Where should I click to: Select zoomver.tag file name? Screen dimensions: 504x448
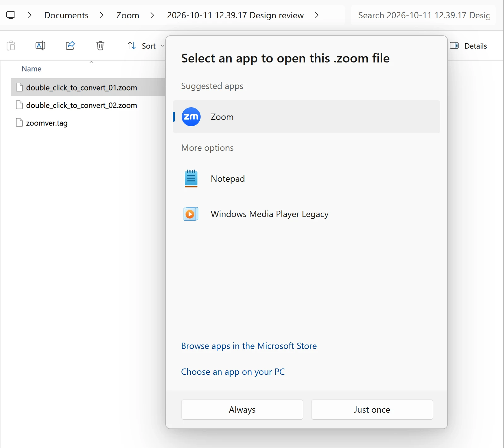coord(47,123)
